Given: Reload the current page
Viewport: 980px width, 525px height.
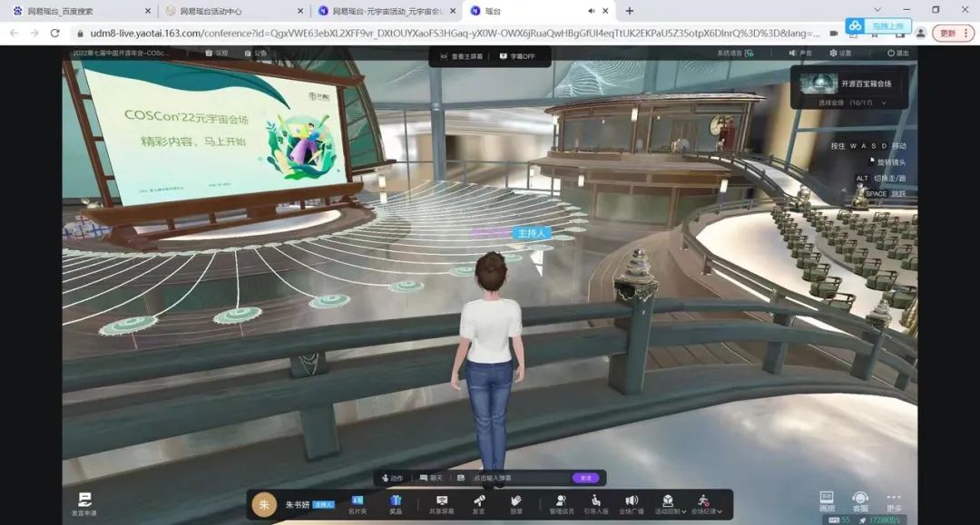Looking at the screenshot, I should (x=55, y=33).
